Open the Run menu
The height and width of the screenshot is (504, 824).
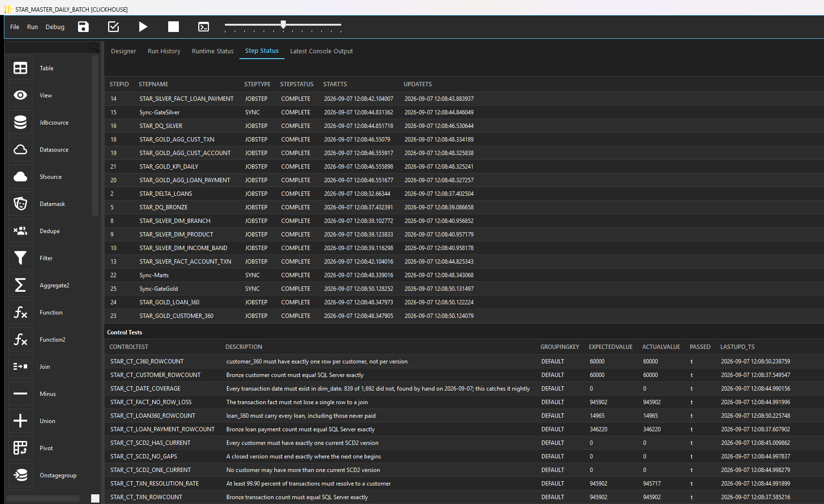[32, 27]
